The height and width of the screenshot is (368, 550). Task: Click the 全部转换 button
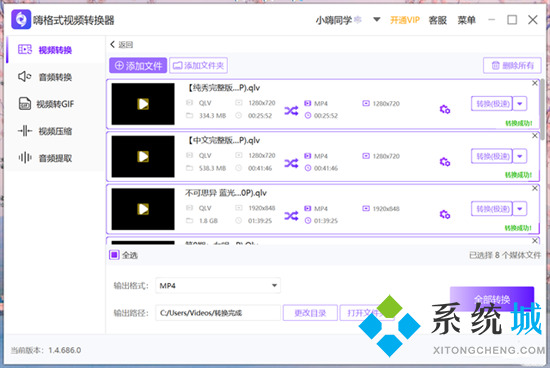point(492,299)
